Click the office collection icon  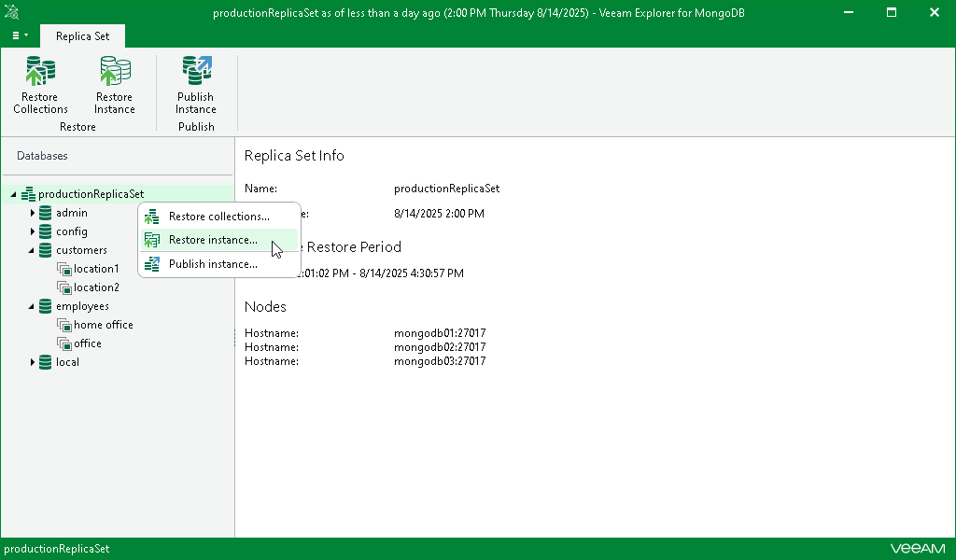(64, 343)
